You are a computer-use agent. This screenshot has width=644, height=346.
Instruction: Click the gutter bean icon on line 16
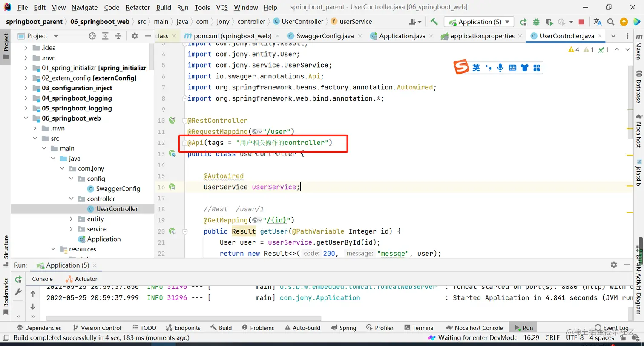pyautogui.click(x=172, y=187)
